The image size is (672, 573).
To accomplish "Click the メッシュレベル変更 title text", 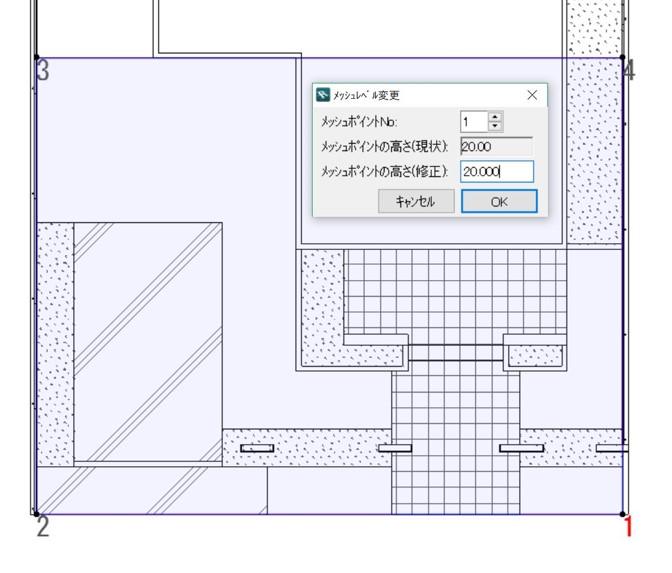I will click(x=366, y=95).
